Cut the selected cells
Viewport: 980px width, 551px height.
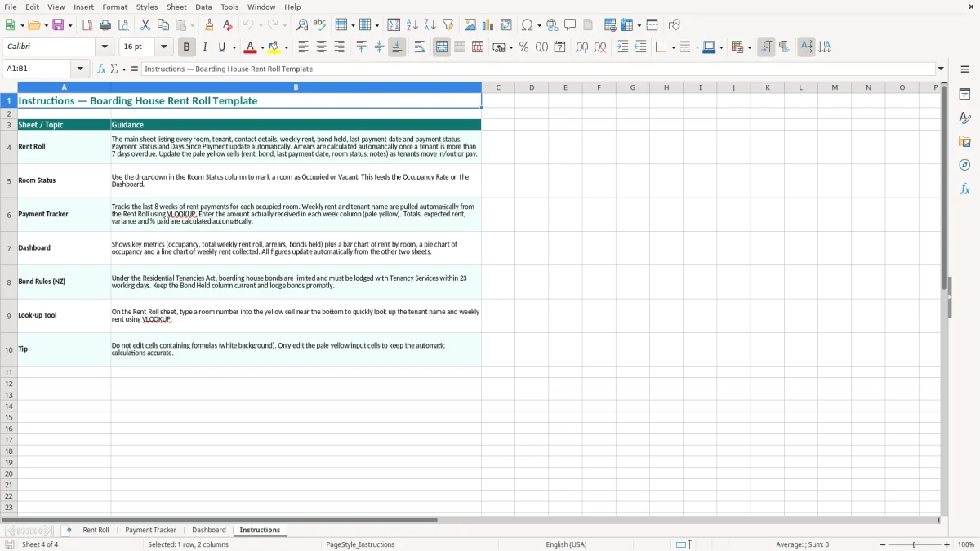(x=145, y=25)
